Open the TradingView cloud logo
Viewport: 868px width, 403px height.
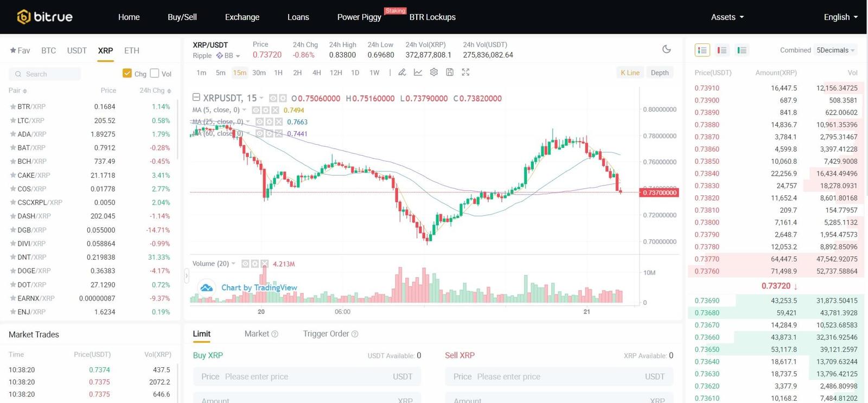pyautogui.click(x=206, y=287)
